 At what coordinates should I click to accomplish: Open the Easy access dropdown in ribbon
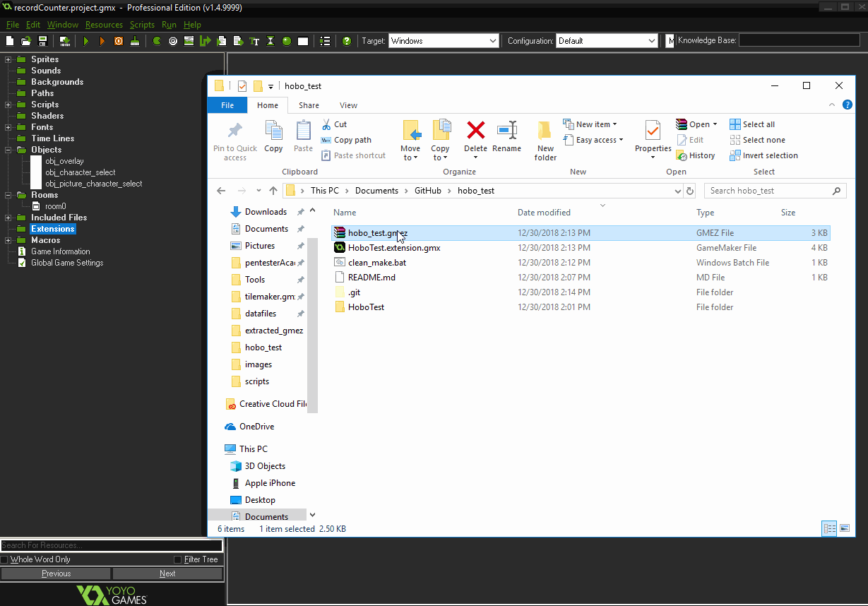pos(593,140)
